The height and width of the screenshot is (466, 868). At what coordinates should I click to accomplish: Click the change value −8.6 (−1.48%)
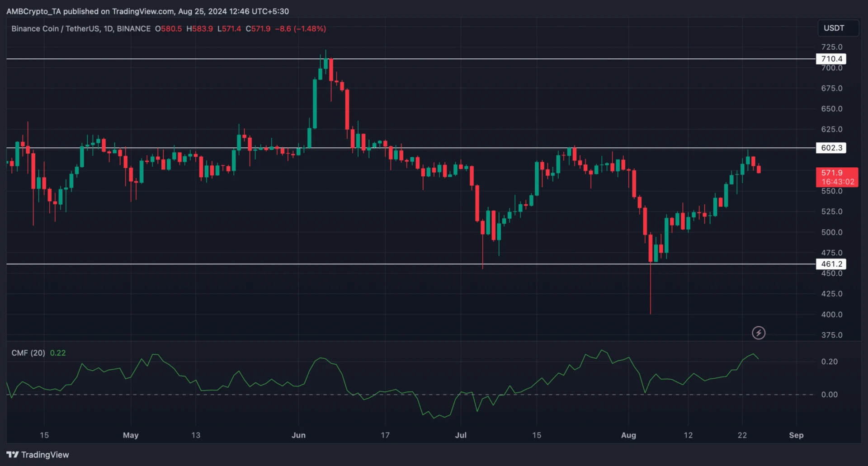[301, 28]
